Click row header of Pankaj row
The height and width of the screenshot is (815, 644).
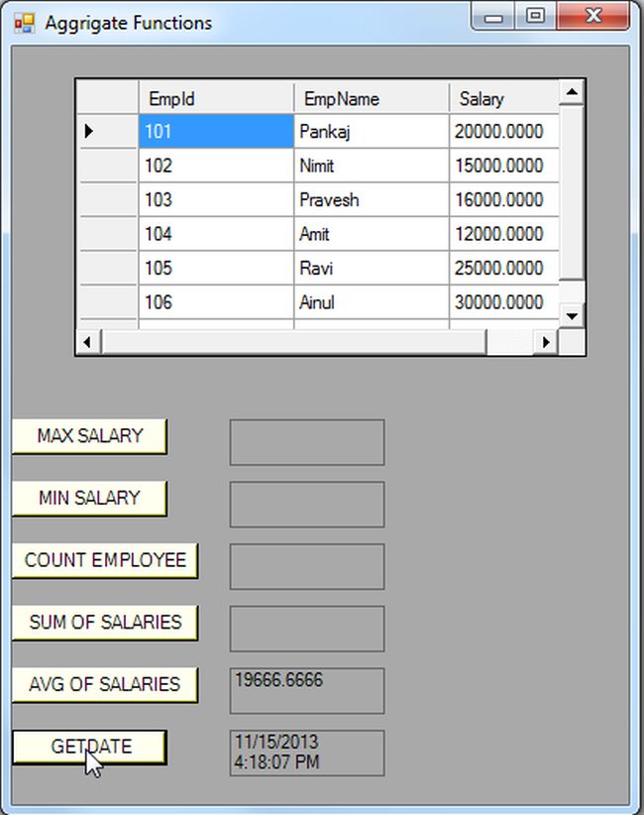click(x=107, y=131)
